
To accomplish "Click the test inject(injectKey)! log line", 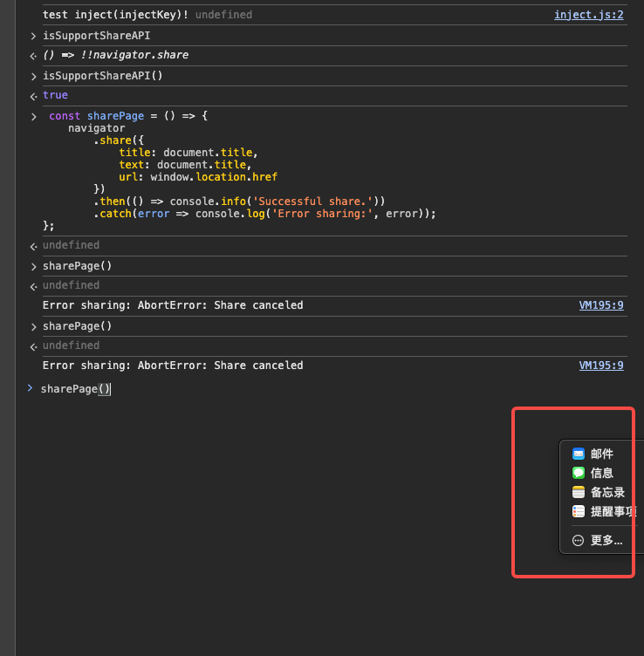I will coord(115,15).
